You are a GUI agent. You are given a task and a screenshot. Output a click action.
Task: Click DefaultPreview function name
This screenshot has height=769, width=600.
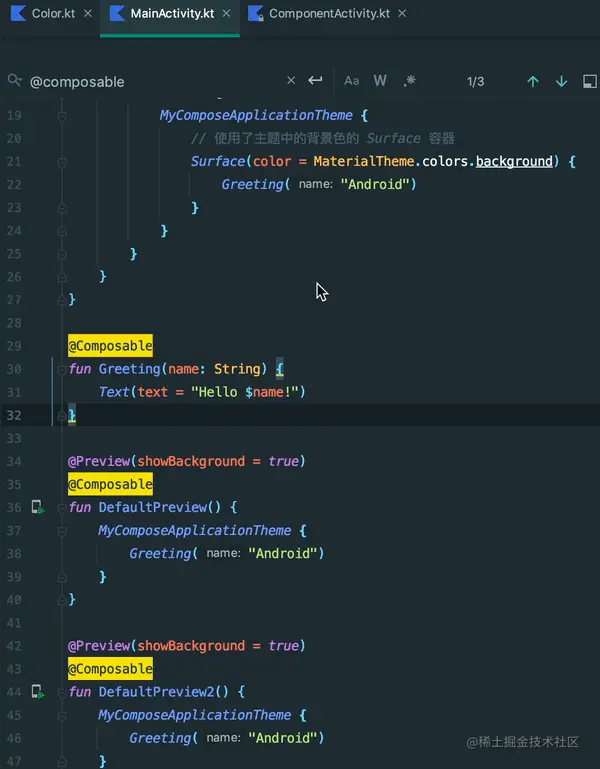pos(153,507)
